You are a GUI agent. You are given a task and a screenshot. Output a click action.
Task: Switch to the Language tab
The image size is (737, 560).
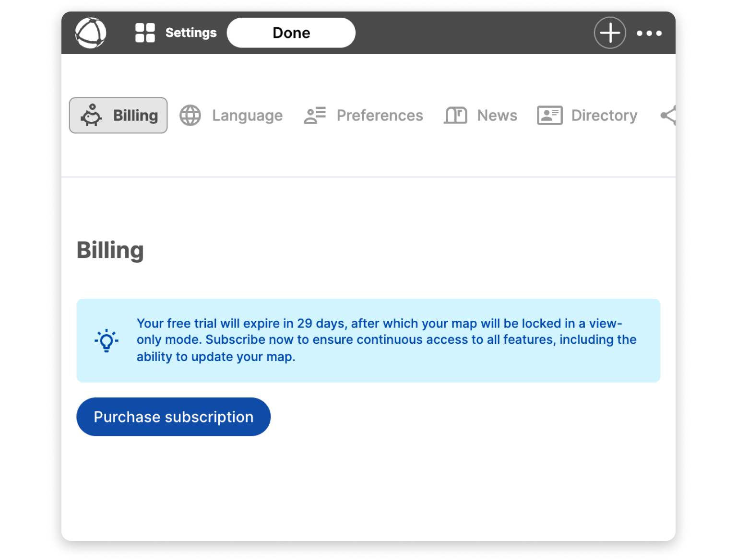(x=247, y=116)
